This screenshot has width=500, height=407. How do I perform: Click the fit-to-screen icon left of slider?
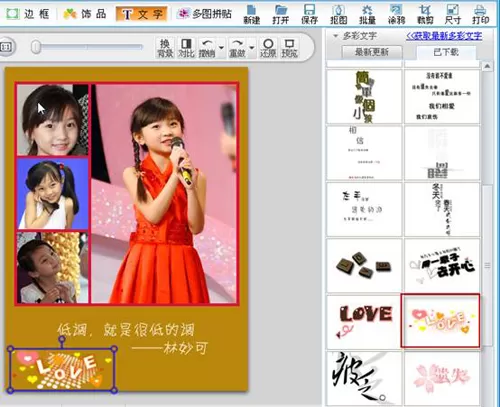[x=6, y=47]
